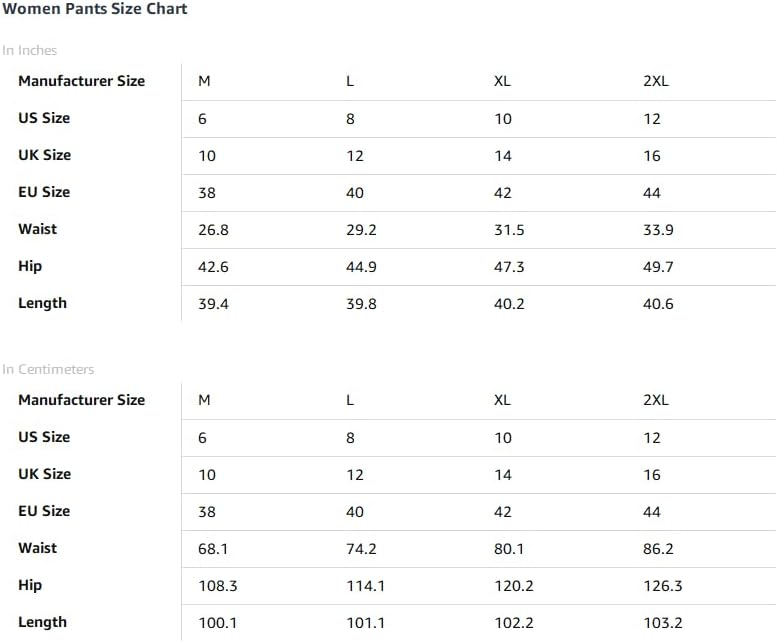
Task: Select hip value 114.1 in centimeters
Action: pyautogui.click(x=366, y=586)
